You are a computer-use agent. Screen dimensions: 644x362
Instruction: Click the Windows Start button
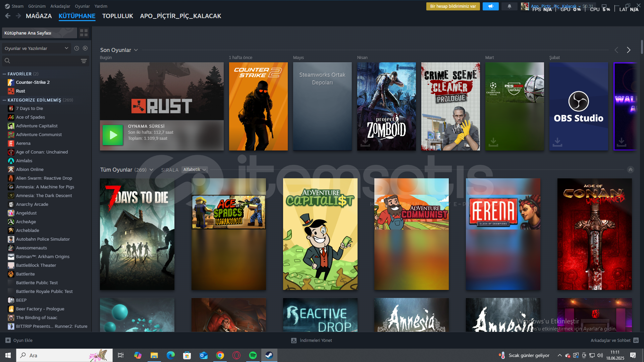8,355
